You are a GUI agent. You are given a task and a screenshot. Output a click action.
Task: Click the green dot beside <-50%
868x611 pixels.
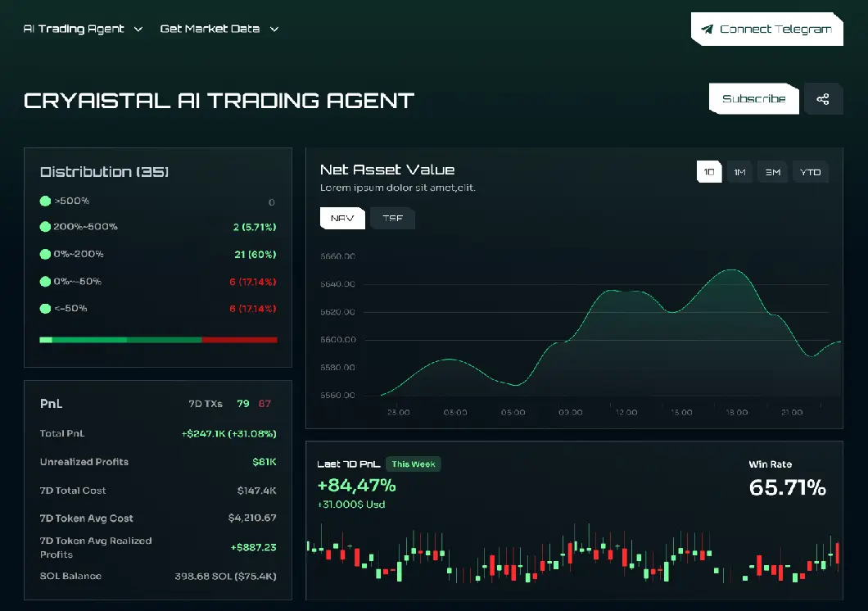45,309
